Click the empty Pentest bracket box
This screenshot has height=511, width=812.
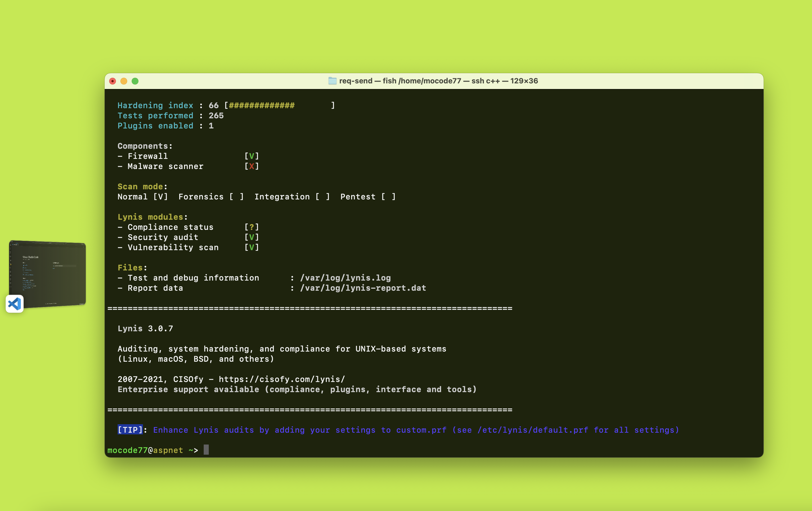pos(388,197)
